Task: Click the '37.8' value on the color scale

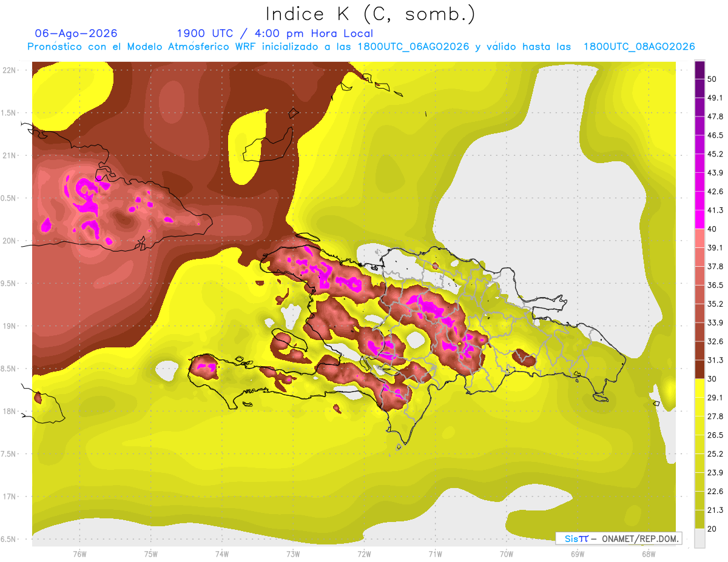Action: point(715,266)
